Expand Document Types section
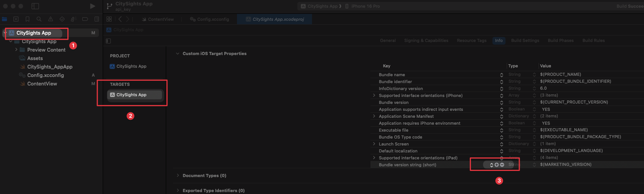 [x=177, y=176]
